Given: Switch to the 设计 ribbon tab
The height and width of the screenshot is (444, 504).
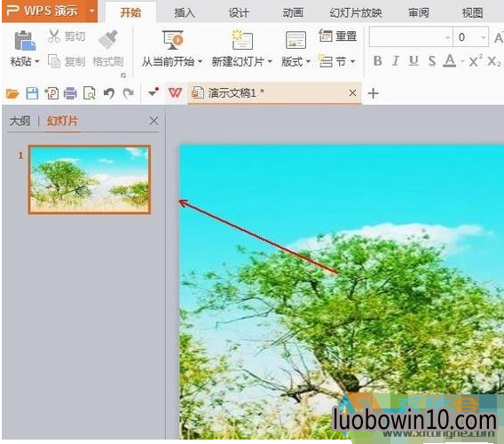Looking at the screenshot, I should coord(239,12).
